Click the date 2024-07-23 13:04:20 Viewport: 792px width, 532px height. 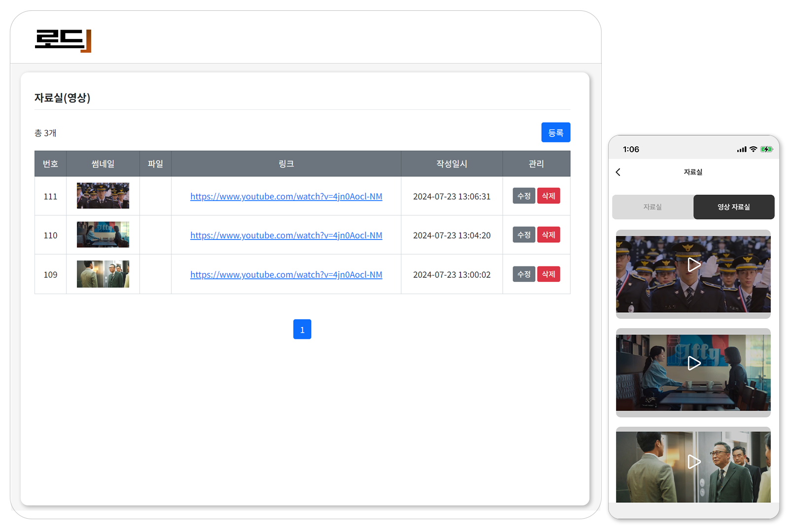tap(452, 235)
